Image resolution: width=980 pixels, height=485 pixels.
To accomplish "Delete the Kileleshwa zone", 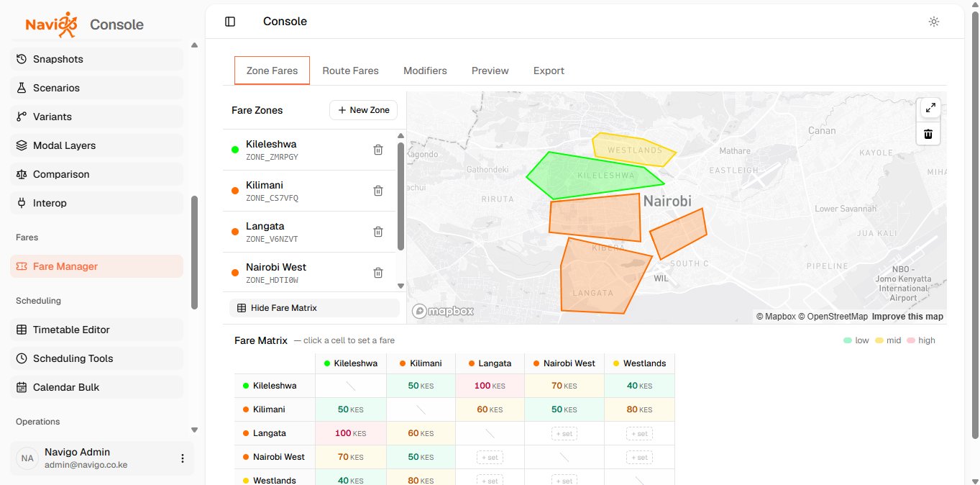I will (x=378, y=150).
